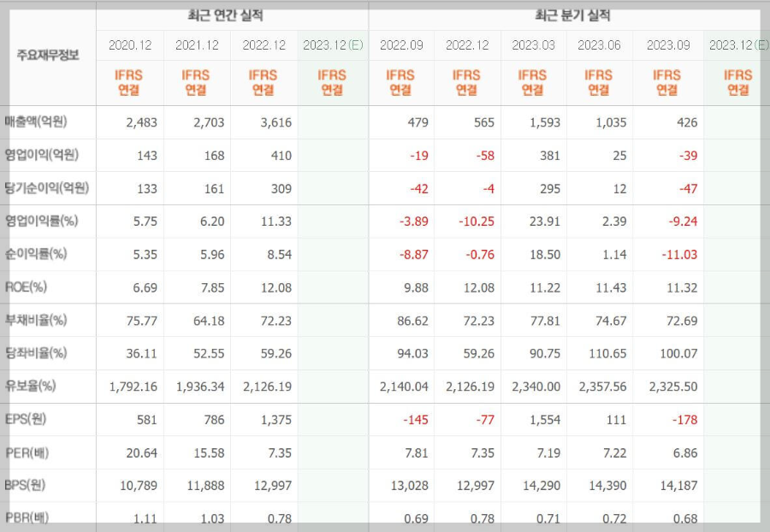Click the 295 net income value
770x532 pixels.
(550, 188)
